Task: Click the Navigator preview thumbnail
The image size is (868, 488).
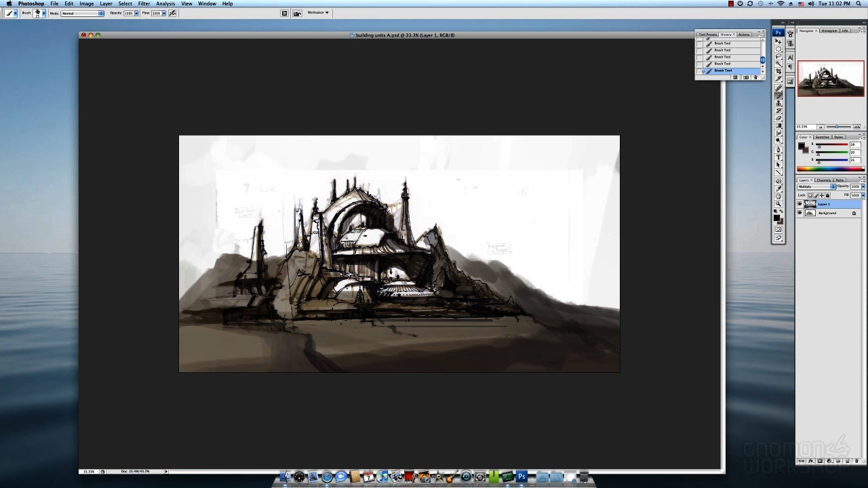Action: [x=831, y=79]
